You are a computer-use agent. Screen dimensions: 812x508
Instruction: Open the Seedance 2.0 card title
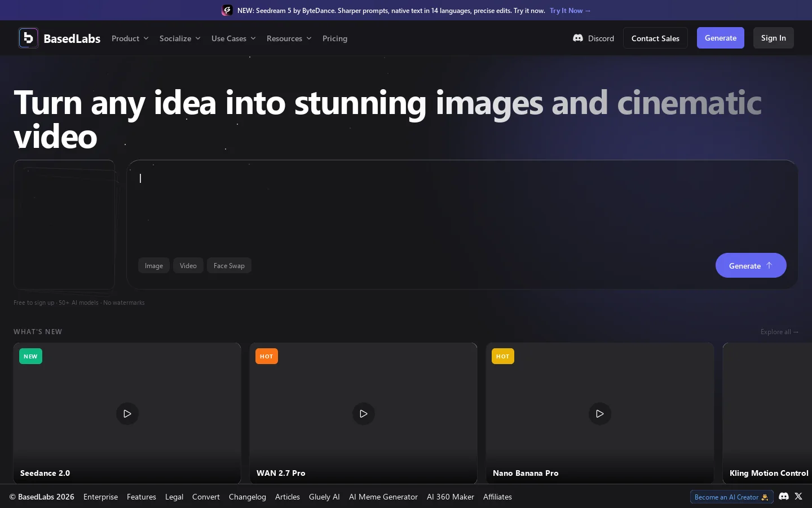coord(45,473)
